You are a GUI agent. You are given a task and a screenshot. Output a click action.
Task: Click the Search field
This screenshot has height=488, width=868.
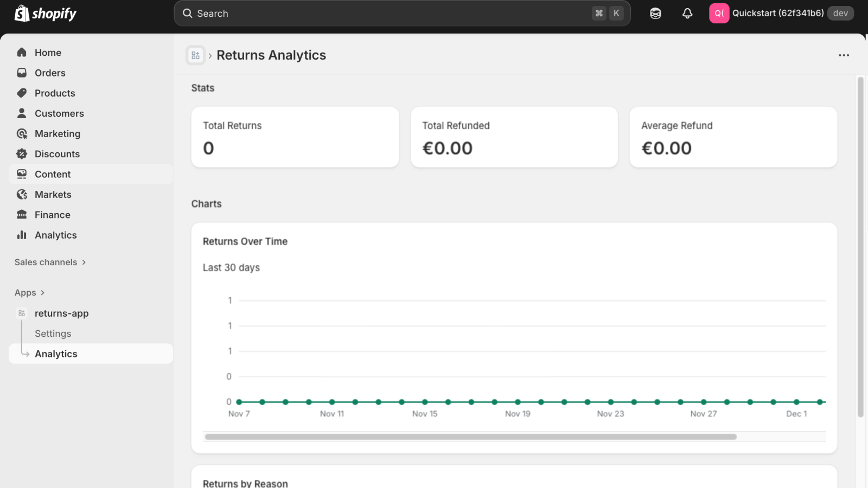(x=401, y=13)
